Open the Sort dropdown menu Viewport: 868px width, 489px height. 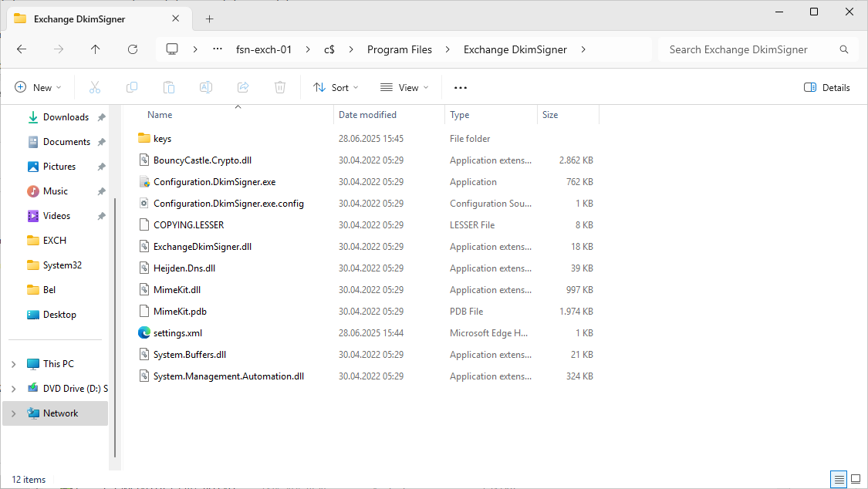coord(336,87)
